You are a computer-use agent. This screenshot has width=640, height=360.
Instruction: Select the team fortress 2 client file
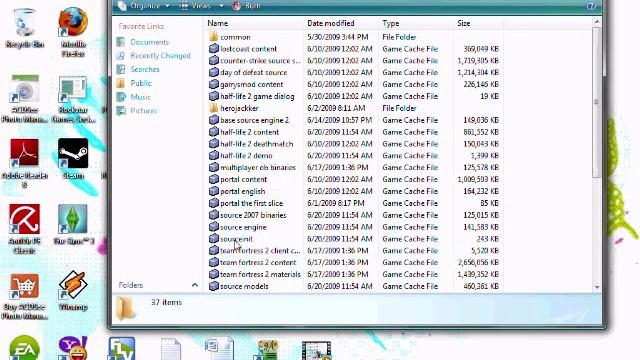coord(260,251)
